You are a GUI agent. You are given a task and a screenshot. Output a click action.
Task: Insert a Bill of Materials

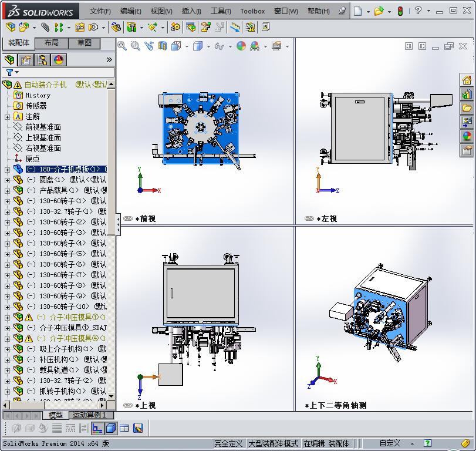point(191,28)
